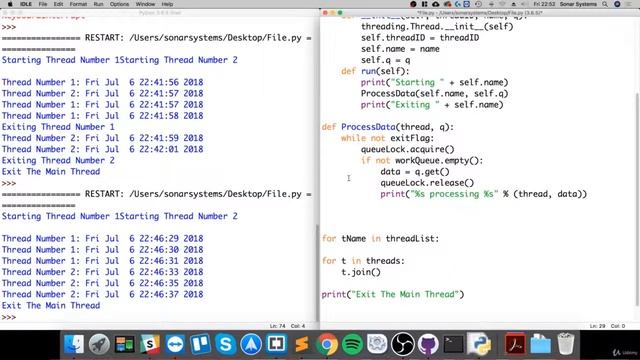Open Terminal from the dock

tap(453, 344)
